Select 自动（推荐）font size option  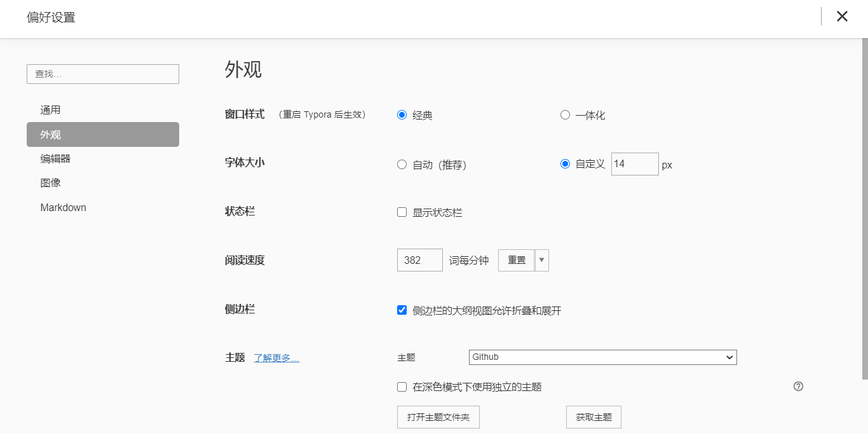(401, 164)
